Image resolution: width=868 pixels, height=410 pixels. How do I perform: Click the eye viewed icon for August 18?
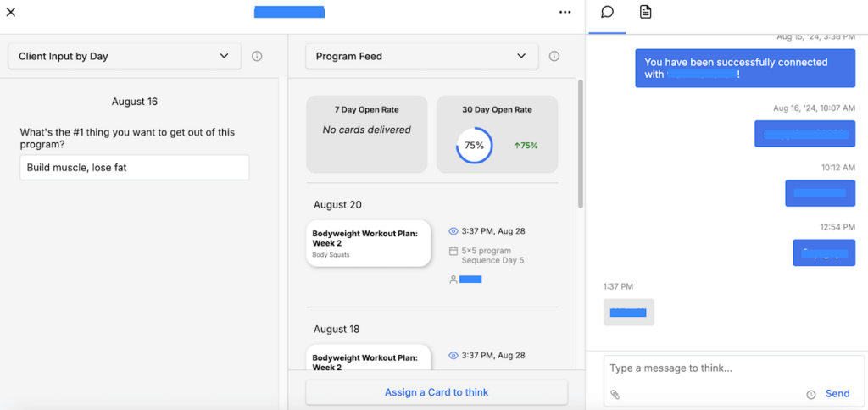pos(453,356)
